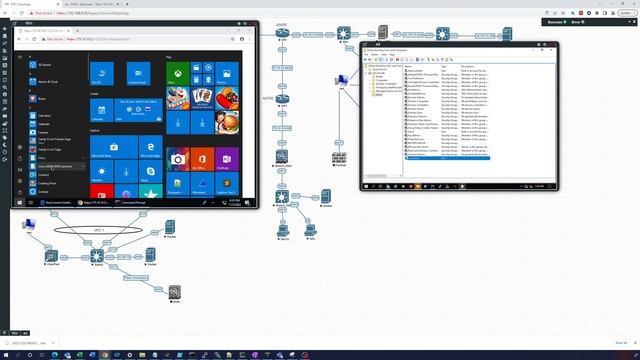The height and width of the screenshot is (360, 640).
Task: Click Command Prompt on Win taskbar
Action: coord(131,202)
